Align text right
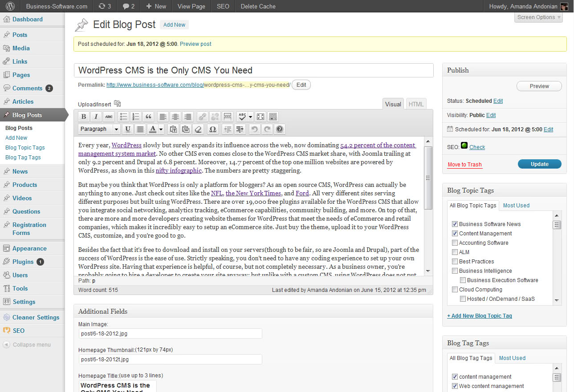Screen dimensions: 574x392 pyautogui.click(x=188, y=117)
